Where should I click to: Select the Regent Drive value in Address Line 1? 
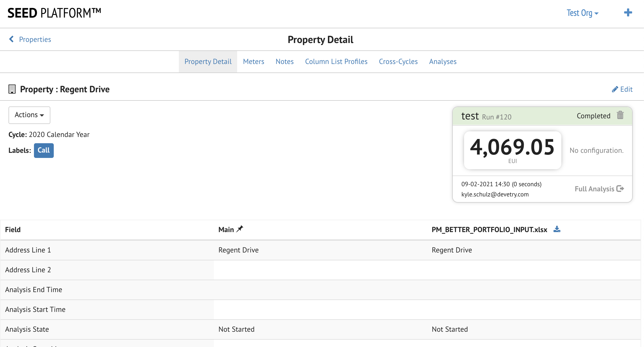(238, 250)
